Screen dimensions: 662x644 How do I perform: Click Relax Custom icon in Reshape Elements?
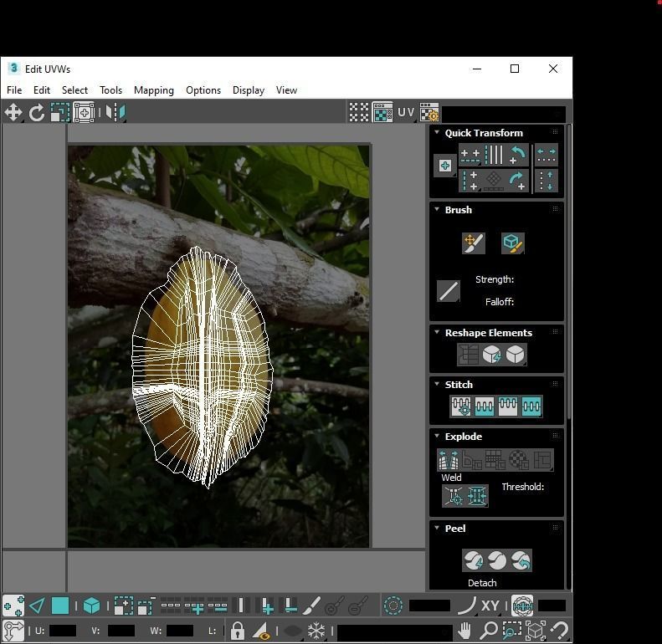516,355
